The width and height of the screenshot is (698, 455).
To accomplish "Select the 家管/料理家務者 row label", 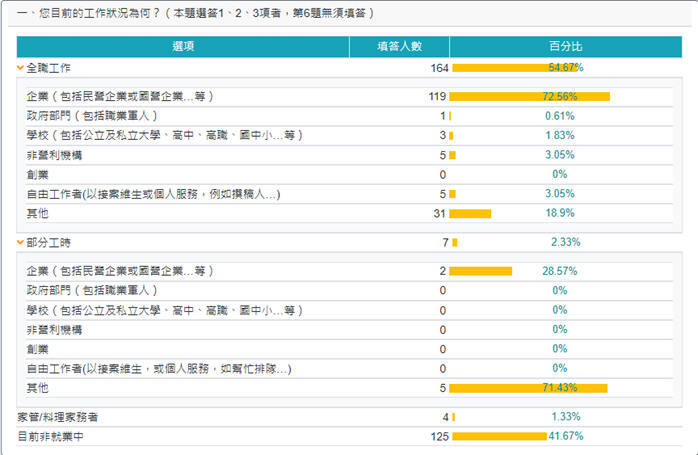I will point(58,416).
